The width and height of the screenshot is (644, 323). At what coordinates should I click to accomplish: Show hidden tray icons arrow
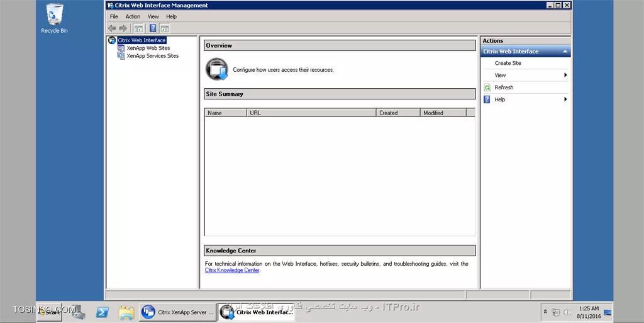point(545,312)
